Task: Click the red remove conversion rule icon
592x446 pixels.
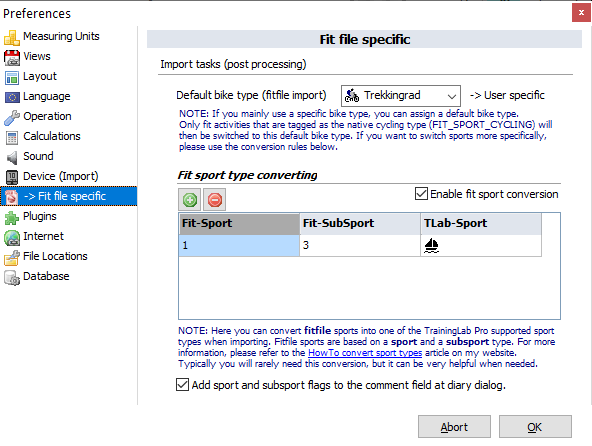Action: pyautogui.click(x=214, y=199)
